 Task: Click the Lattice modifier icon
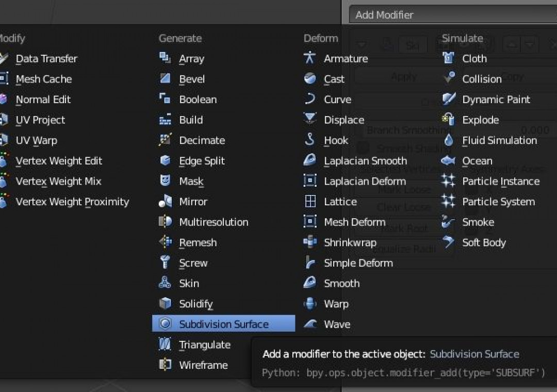pos(310,202)
